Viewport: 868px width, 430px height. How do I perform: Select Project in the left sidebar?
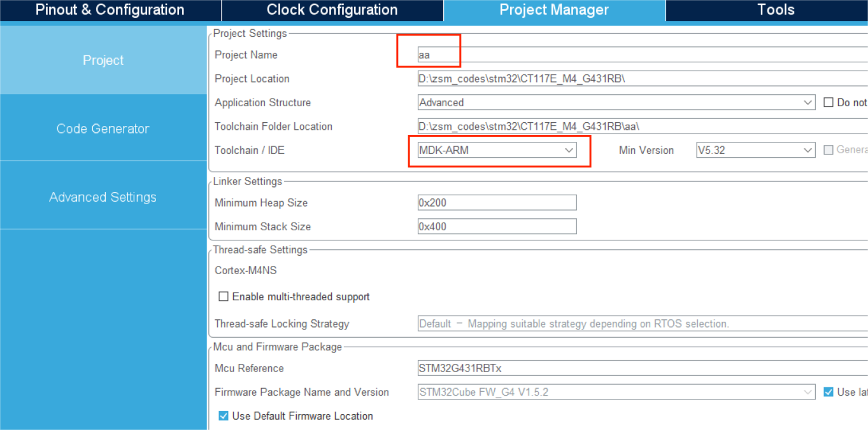[103, 60]
